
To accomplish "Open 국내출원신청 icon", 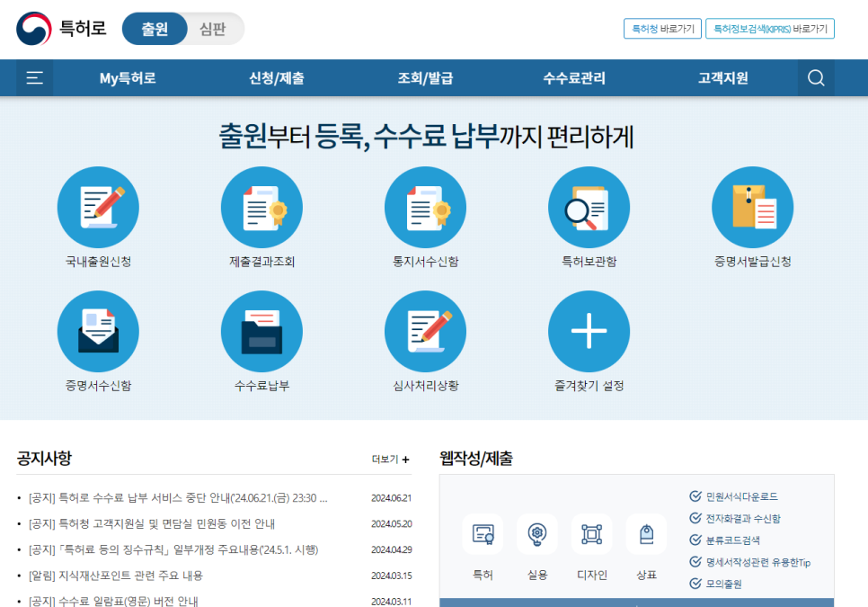I will (98, 208).
